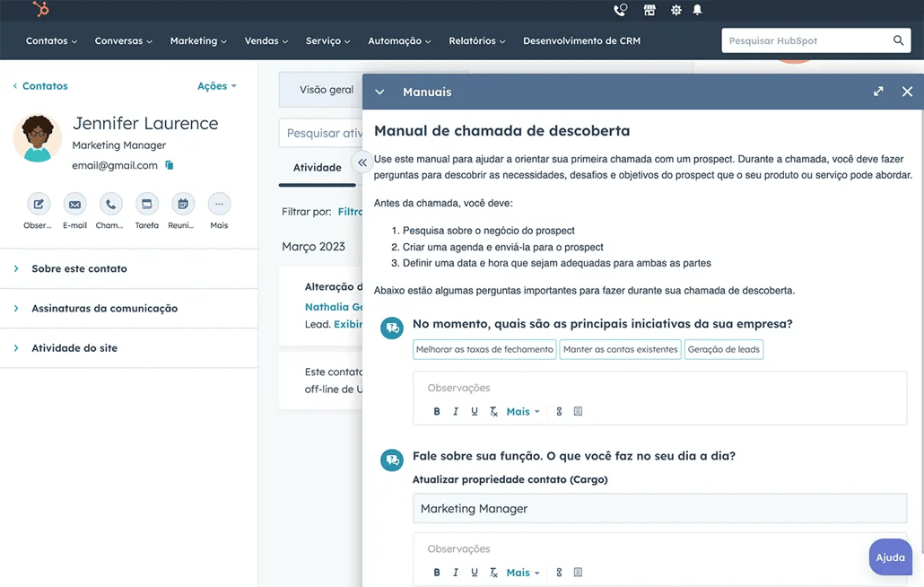This screenshot has height=587, width=924.
Task: Open the Relatórios menu
Action: point(476,41)
